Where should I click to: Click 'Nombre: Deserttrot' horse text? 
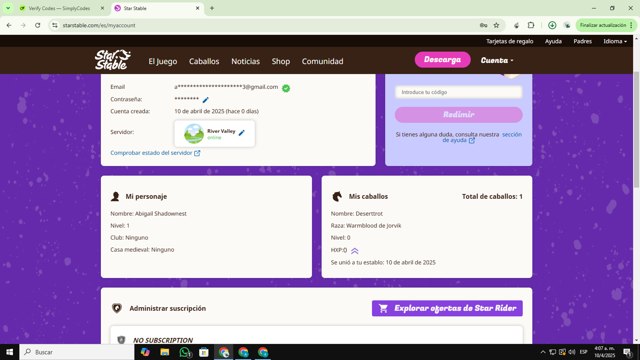pos(357,213)
